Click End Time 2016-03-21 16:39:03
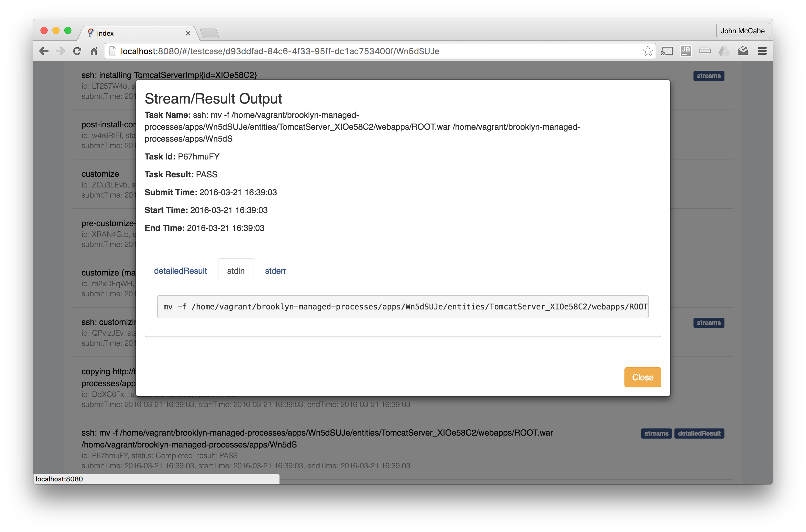The width and height of the screenshot is (806, 532). [x=204, y=228]
